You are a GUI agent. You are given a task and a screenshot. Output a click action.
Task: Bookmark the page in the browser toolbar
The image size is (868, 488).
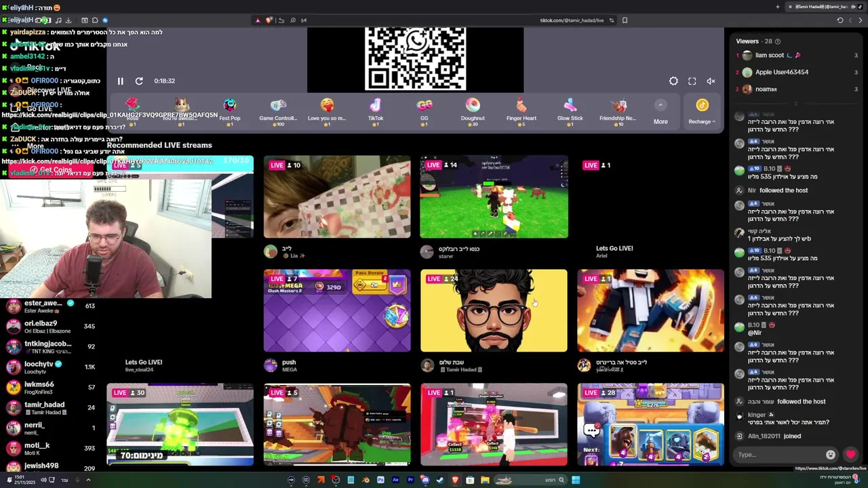tap(625, 20)
